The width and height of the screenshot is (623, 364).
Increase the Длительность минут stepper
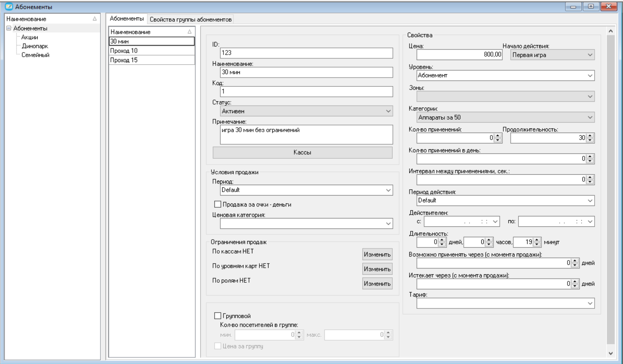(537, 240)
